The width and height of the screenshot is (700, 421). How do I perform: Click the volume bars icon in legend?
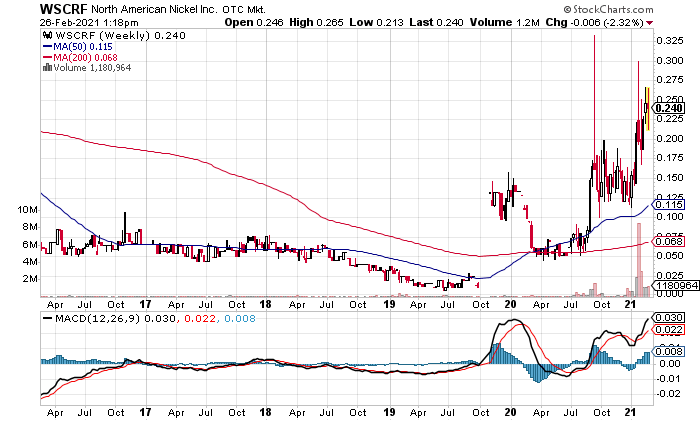pyautogui.click(x=47, y=67)
